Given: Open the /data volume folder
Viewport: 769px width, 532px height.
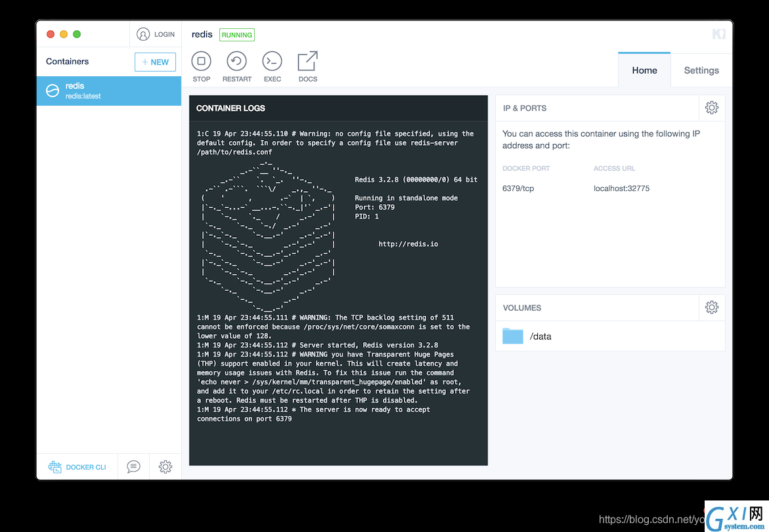Looking at the screenshot, I should click(512, 336).
